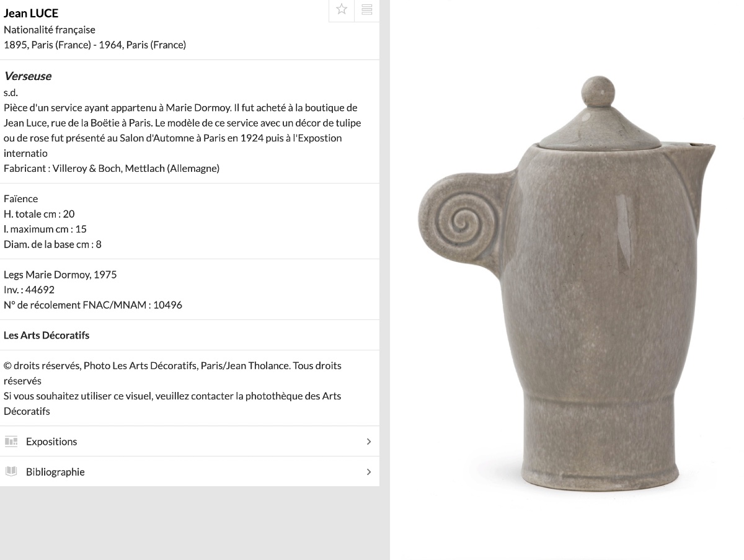The height and width of the screenshot is (560, 744).
Task: Click the lid knob of the verseuse
Action: [x=598, y=93]
